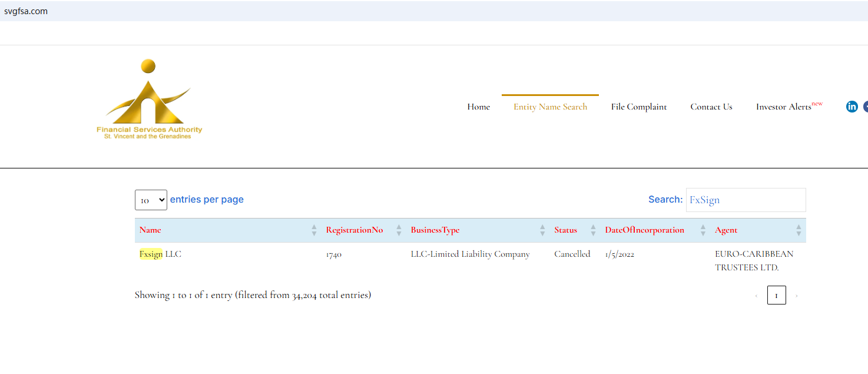Sort by BusinessType column arrows
Image resolution: width=868 pixels, height=374 pixels.
coord(542,230)
